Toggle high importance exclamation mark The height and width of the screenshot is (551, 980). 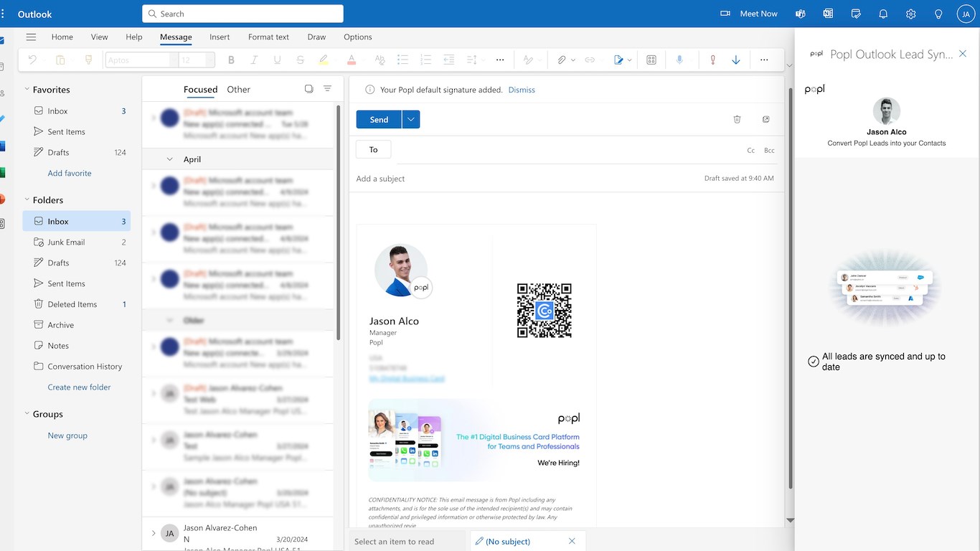(712, 60)
